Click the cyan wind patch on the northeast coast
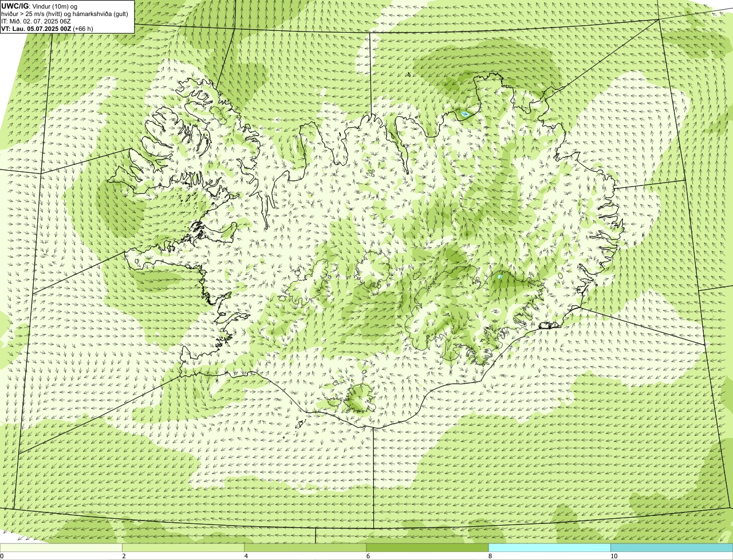Viewport: 733px width, 560px height. [465, 115]
